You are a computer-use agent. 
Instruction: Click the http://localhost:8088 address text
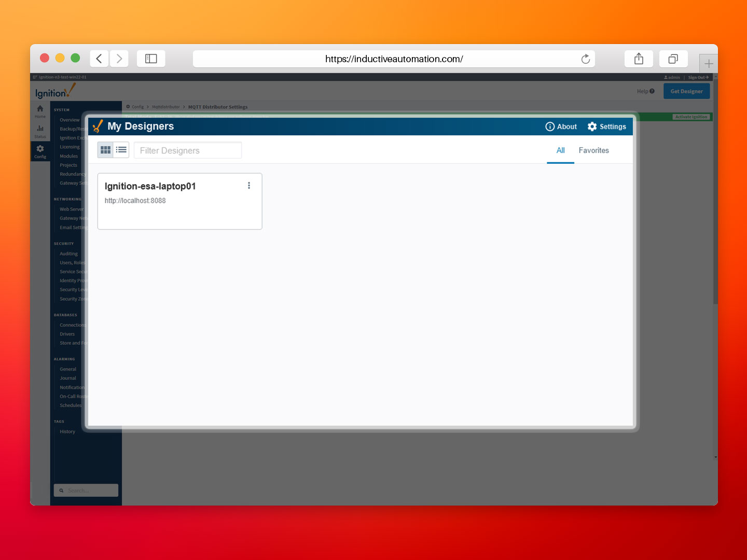135,201
